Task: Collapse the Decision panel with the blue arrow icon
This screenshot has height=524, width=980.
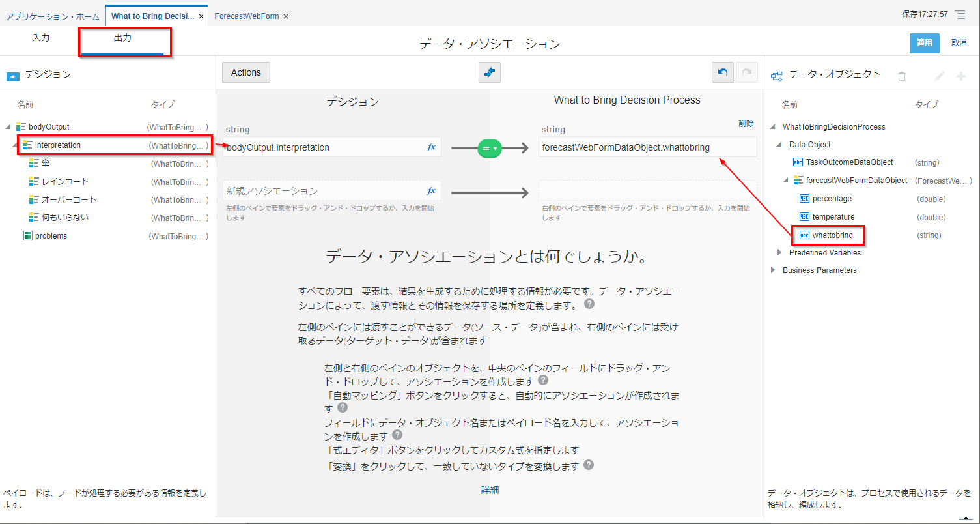Action: [x=13, y=76]
